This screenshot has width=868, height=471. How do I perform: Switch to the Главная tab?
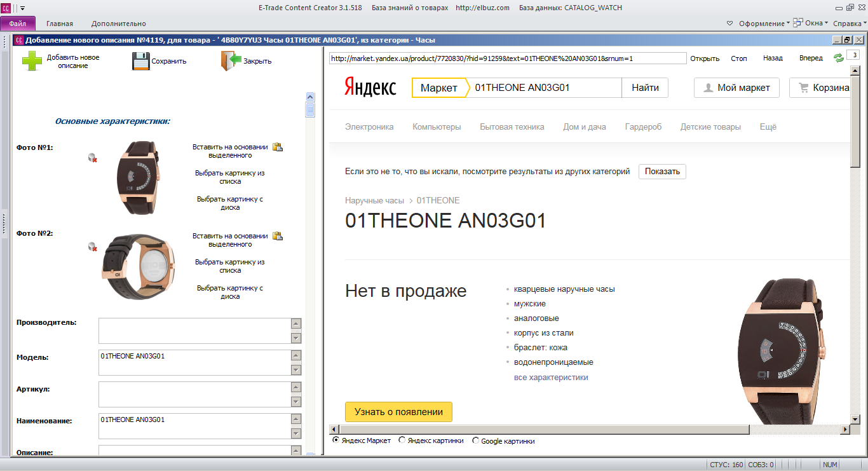(60, 24)
